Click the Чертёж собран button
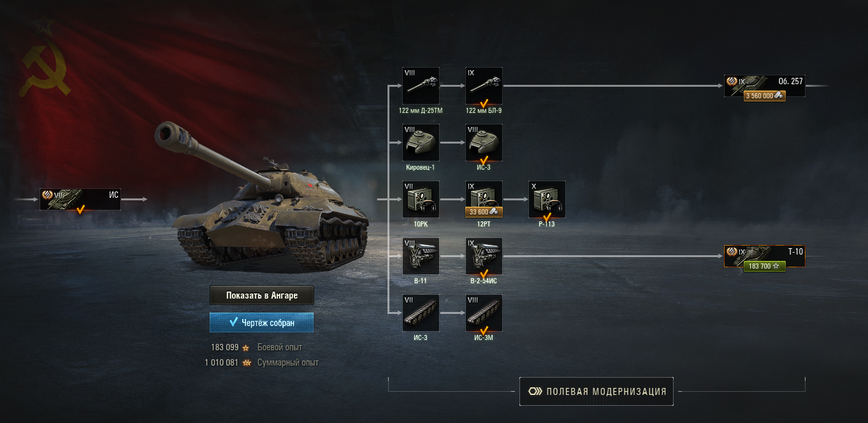The width and height of the screenshot is (868, 423). (x=262, y=322)
